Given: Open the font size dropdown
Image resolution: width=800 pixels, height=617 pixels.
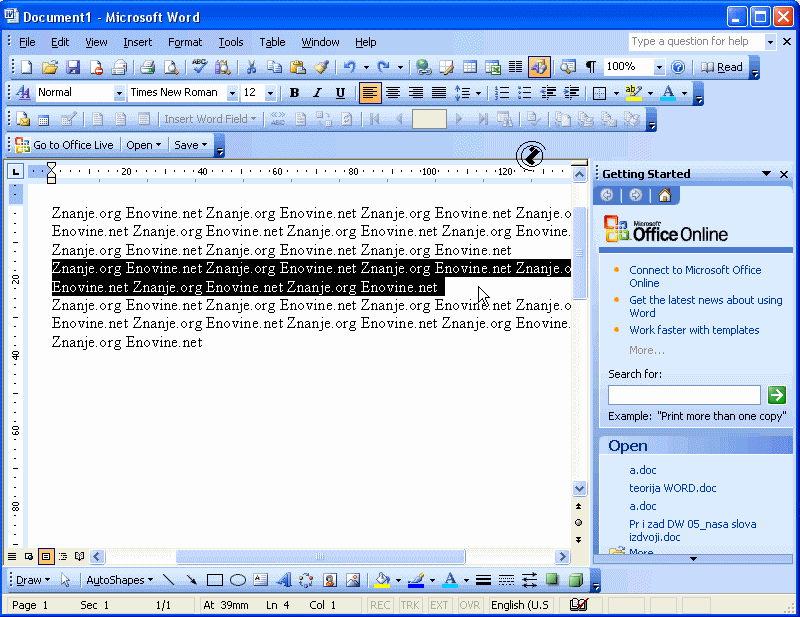Looking at the screenshot, I should pos(270,93).
